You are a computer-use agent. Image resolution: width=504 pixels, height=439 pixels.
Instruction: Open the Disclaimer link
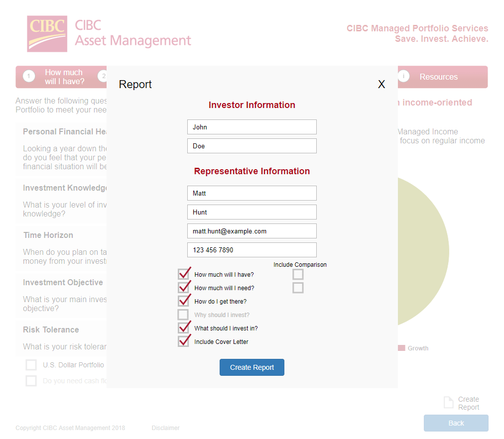pyautogui.click(x=165, y=428)
